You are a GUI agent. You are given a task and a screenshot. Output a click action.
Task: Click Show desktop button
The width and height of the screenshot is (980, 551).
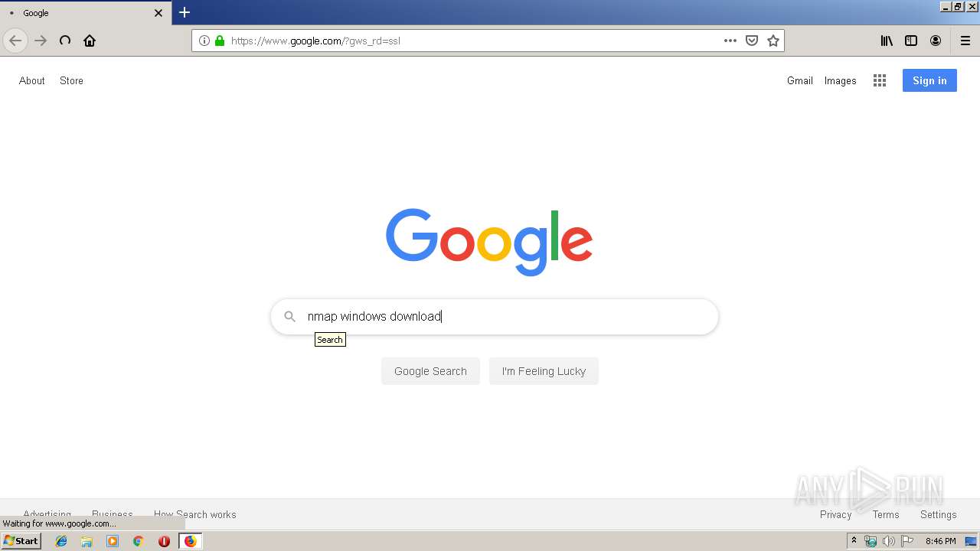972,541
